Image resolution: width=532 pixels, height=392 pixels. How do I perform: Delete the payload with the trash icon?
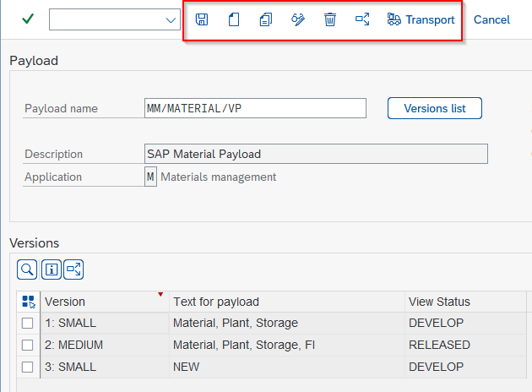pyautogui.click(x=330, y=19)
